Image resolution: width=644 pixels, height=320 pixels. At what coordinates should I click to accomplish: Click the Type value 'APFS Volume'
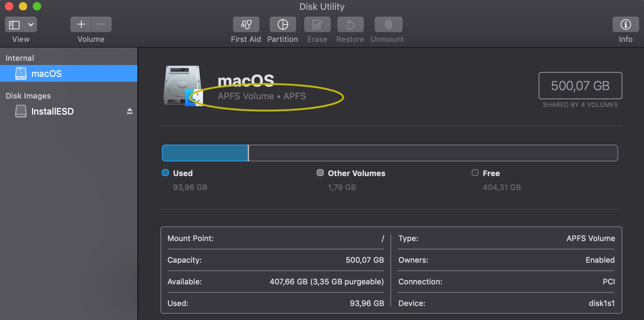coord(591,238)
